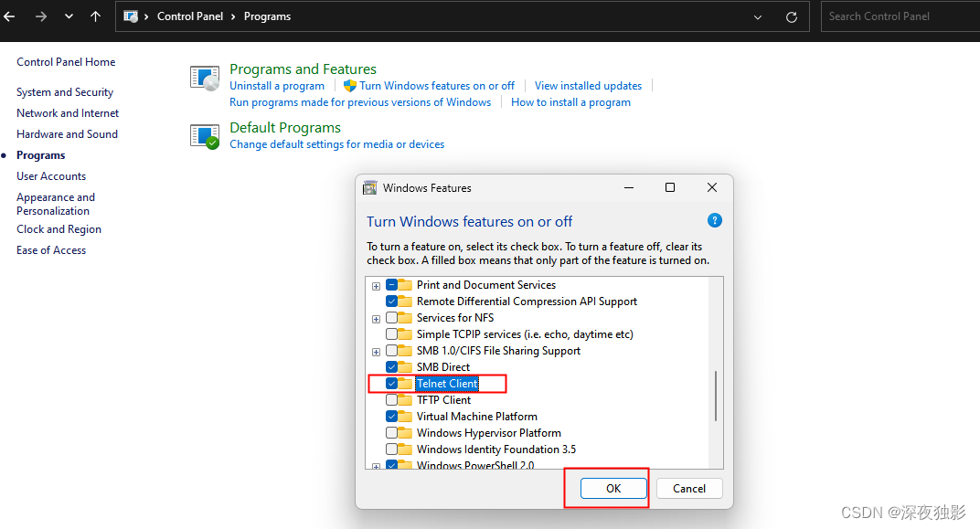Viewport: 980px width, 529px height.
Task: Open Appearance and Personalization category
Action: (56, 205)
